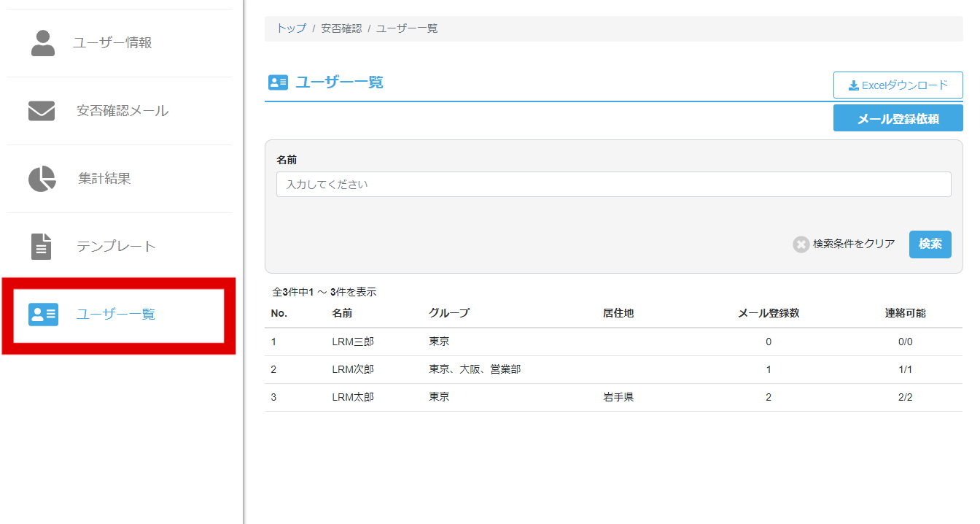Viewport: 980px width, 524px height.
Task: Select the LRM三郎 name cell
Action: point(353,342)
